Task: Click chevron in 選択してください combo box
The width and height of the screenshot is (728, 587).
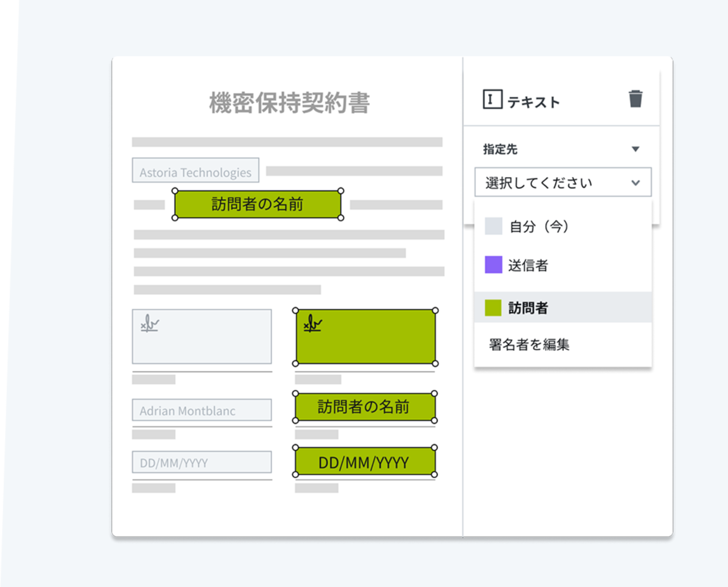Action: pos(635,183)
